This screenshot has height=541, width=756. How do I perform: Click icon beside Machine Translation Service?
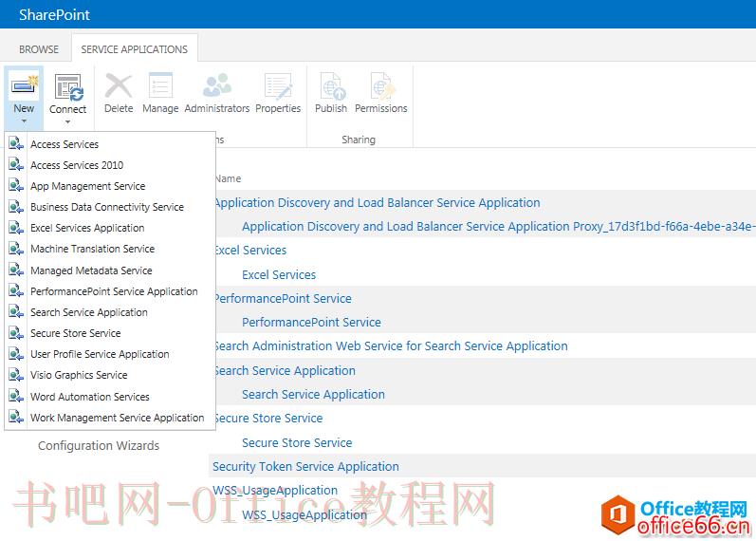click(16, 249)
